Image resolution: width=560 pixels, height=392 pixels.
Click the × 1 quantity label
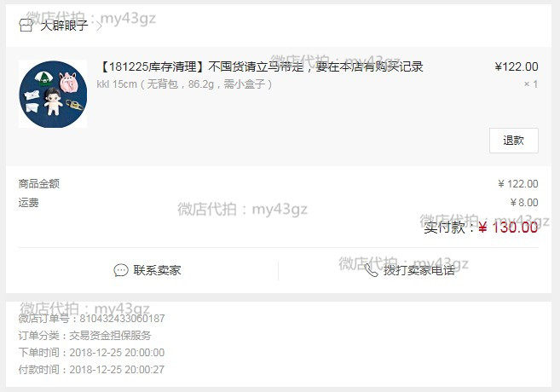tap(531, 84)
